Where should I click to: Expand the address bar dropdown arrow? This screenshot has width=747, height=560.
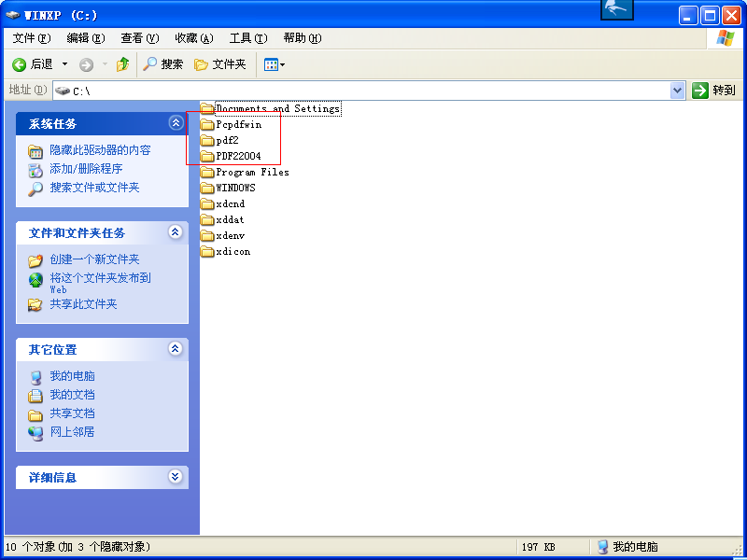pos(678,91)
